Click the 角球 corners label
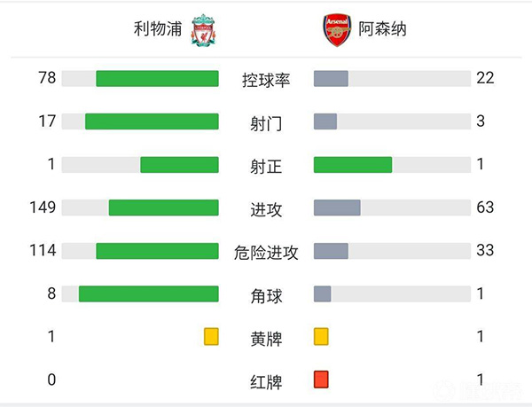Screen dimensions: 532x407 [266, 295]
